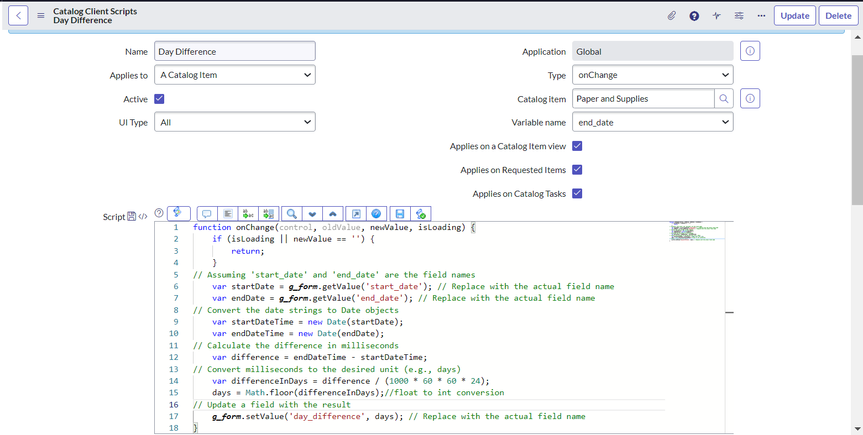Click the Application field showing Global
Image resolution: width=863 pixels, height=435 pixels.
(653, 51)
